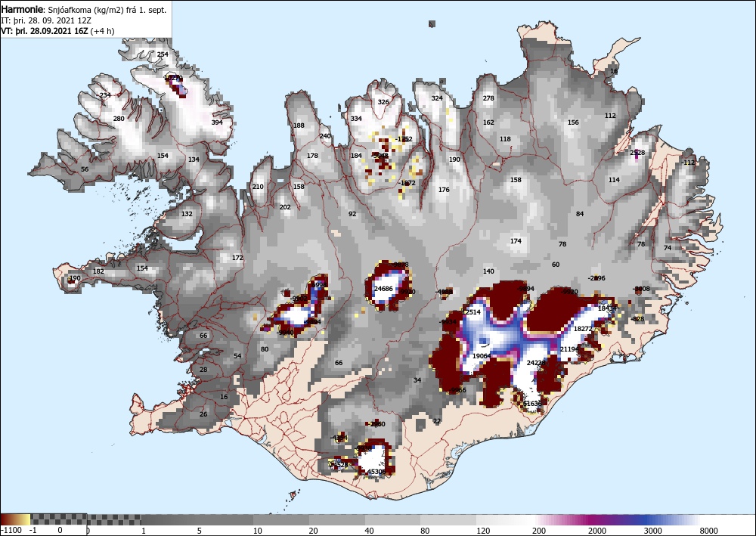The height and width of the screenshot is (536, 756).
Task: Click map value 202
Action: 286,207
